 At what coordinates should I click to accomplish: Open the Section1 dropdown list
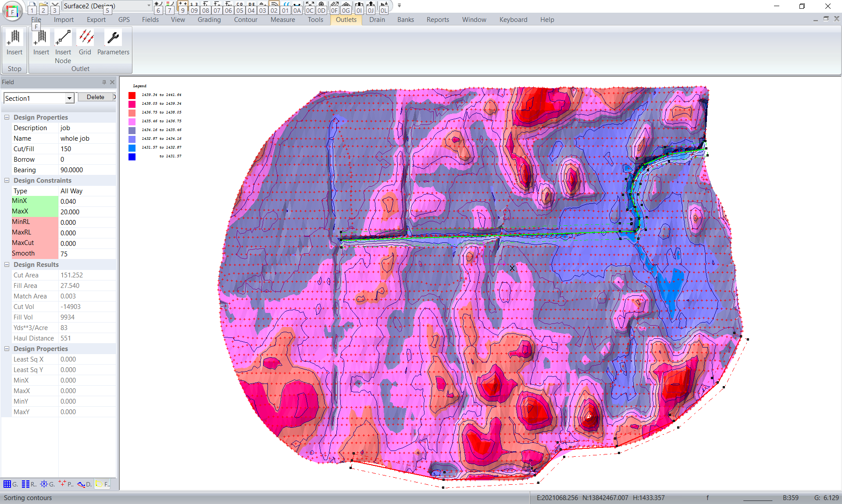tap(69, 99)
